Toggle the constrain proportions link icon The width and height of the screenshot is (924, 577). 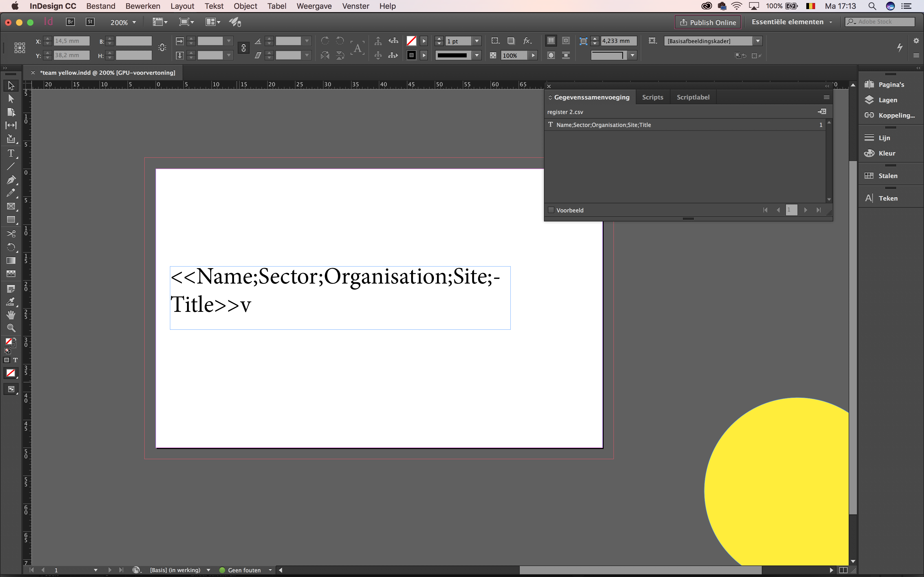(x=243, y=48)
